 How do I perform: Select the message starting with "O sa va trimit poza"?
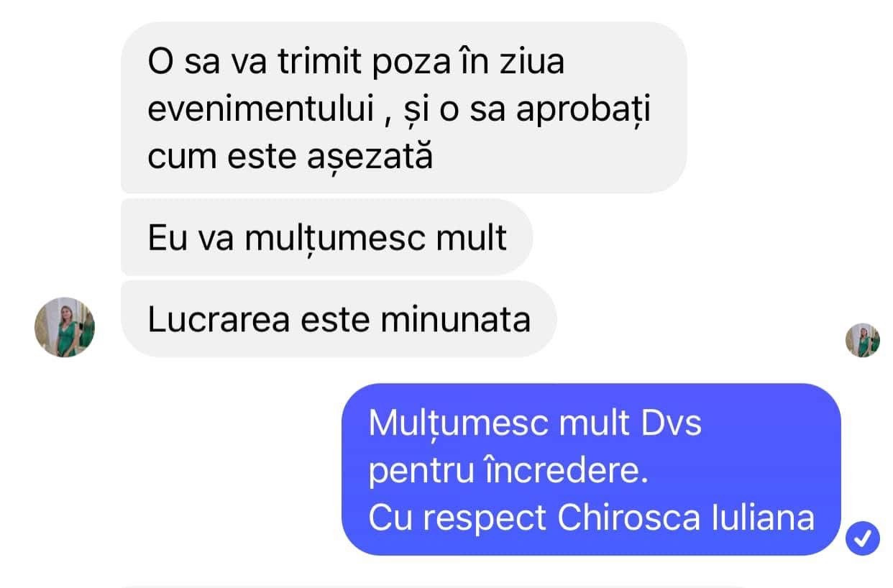point(403,108)
